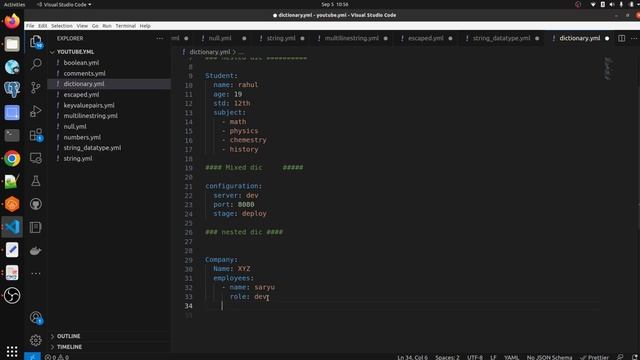
Task: Click the clock in the top bar
Action: 335,4
